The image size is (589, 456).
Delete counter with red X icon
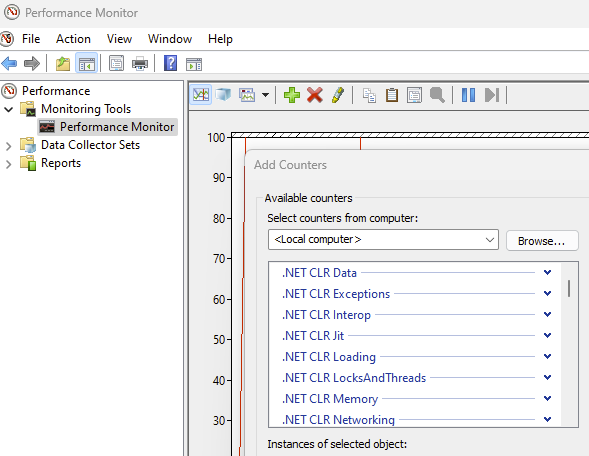point(315,95)
